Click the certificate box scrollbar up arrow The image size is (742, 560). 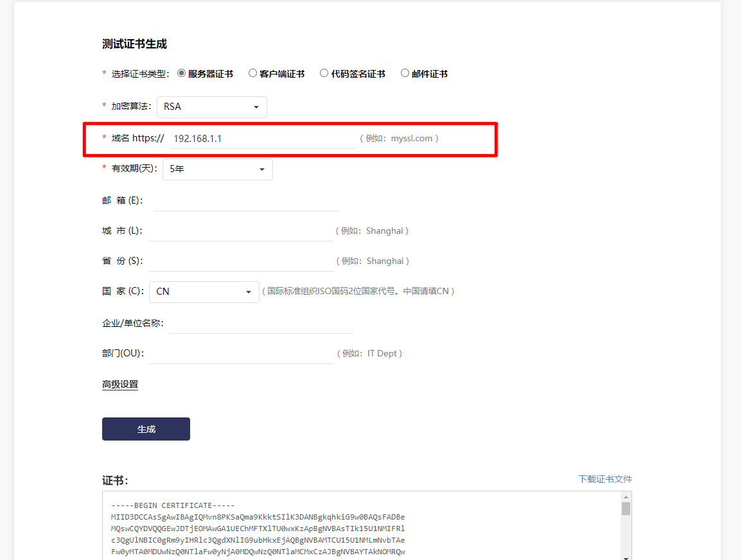tap(626, 497)
